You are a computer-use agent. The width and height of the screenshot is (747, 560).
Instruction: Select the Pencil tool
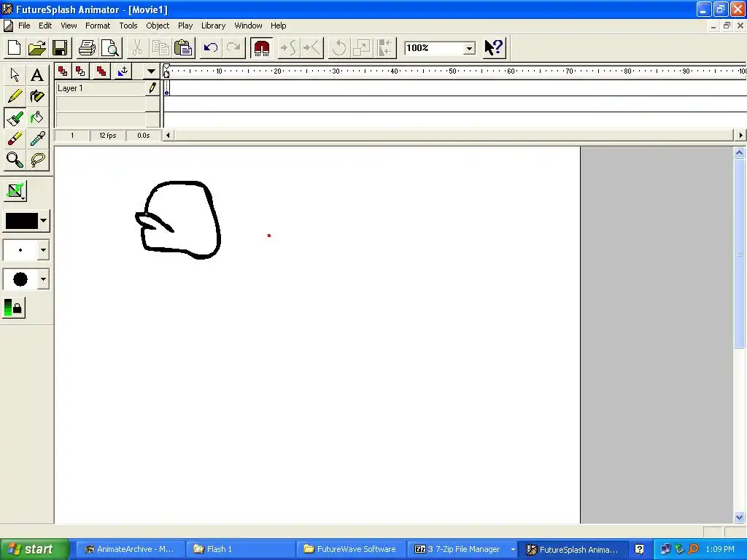[x=15, y=96]
